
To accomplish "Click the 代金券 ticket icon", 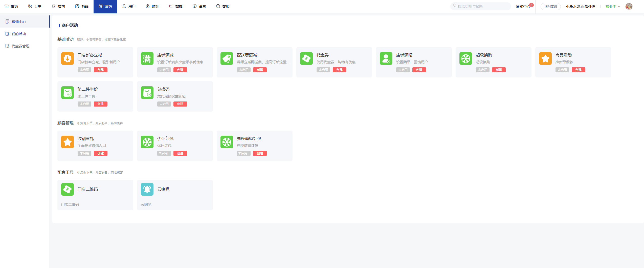I will pyautogui.click(x=306, y=58).
